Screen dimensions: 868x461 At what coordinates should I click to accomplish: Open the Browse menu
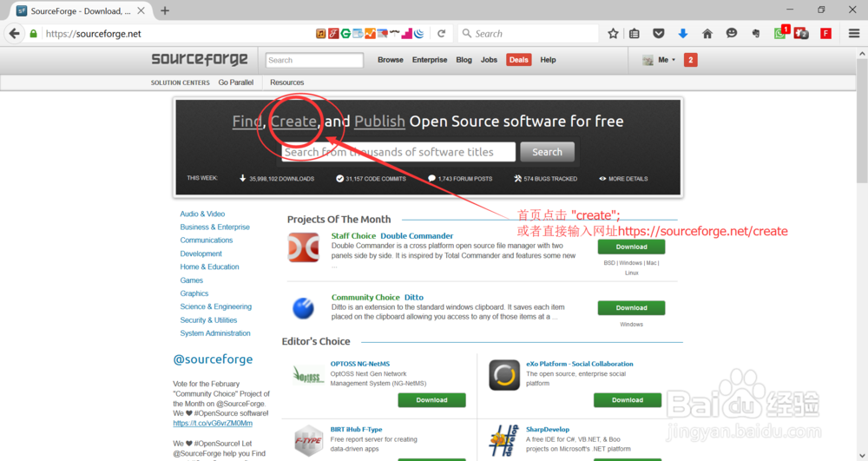tap(391, 60)
